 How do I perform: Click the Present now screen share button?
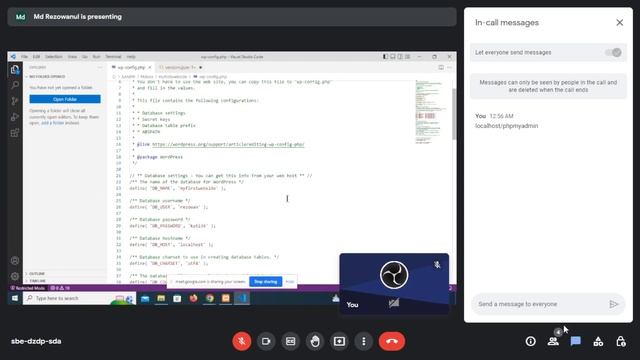(x=340, y=341)
